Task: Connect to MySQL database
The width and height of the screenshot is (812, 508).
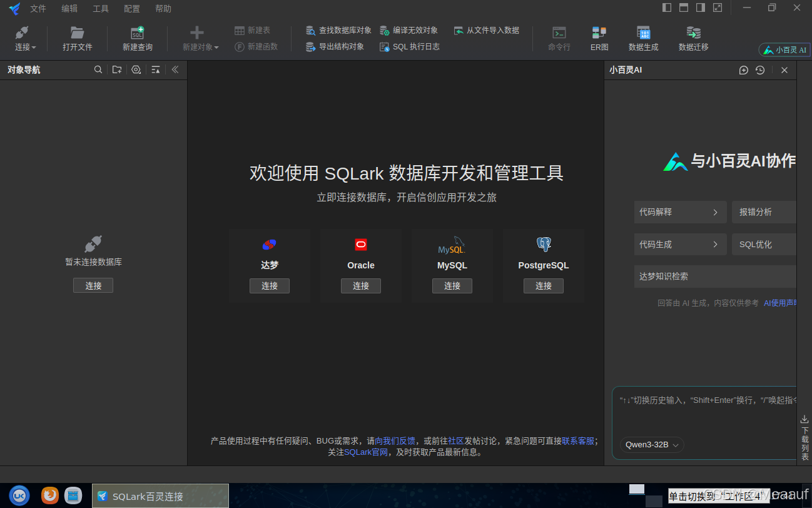Action: click(x=452, y=286)
